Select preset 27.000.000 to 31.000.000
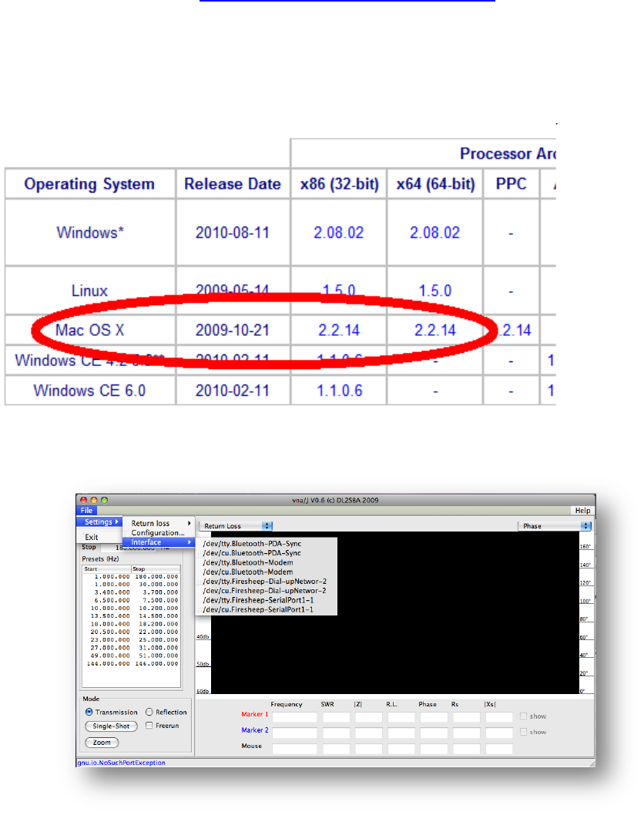 (x=132, y=648)
